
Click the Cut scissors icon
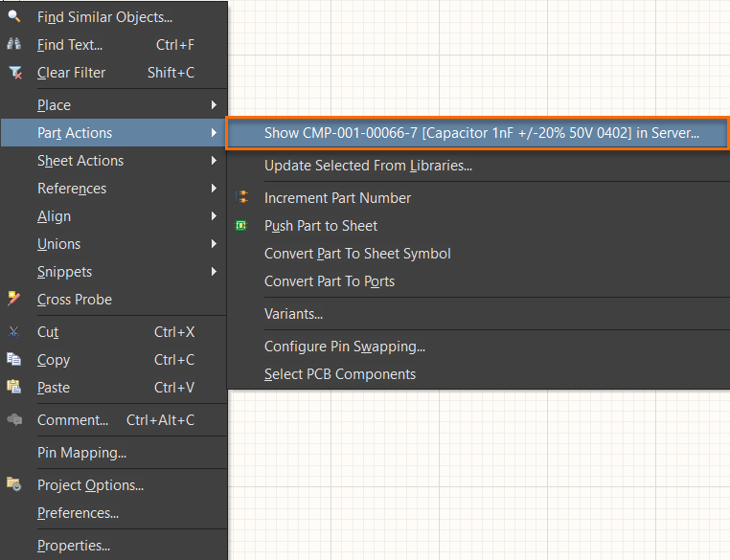[x=14, y=332]
